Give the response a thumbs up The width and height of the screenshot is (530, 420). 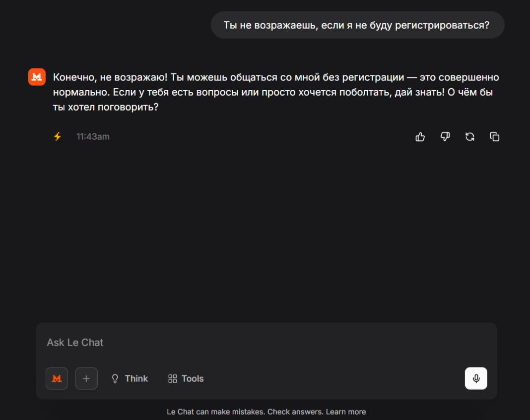click(420, 137)
